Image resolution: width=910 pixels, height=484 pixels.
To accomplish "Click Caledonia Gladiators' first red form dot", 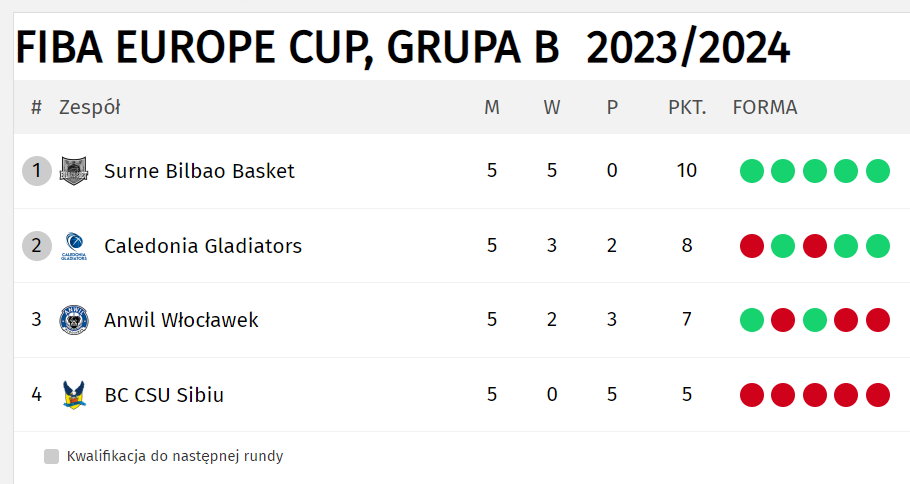I will point(752,245).
